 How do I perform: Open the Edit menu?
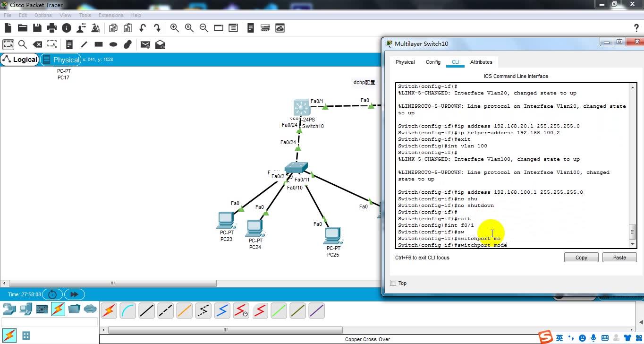coord(23,15)
